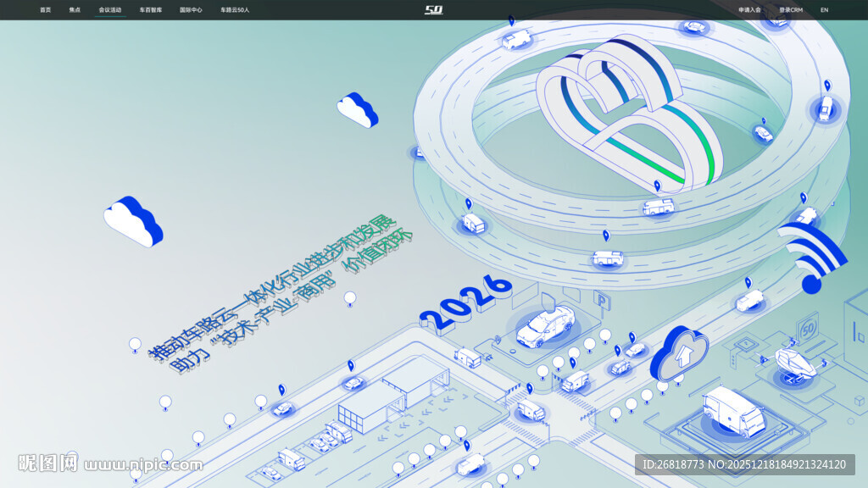Click the small blue cloud near top

tap(357, 109)
